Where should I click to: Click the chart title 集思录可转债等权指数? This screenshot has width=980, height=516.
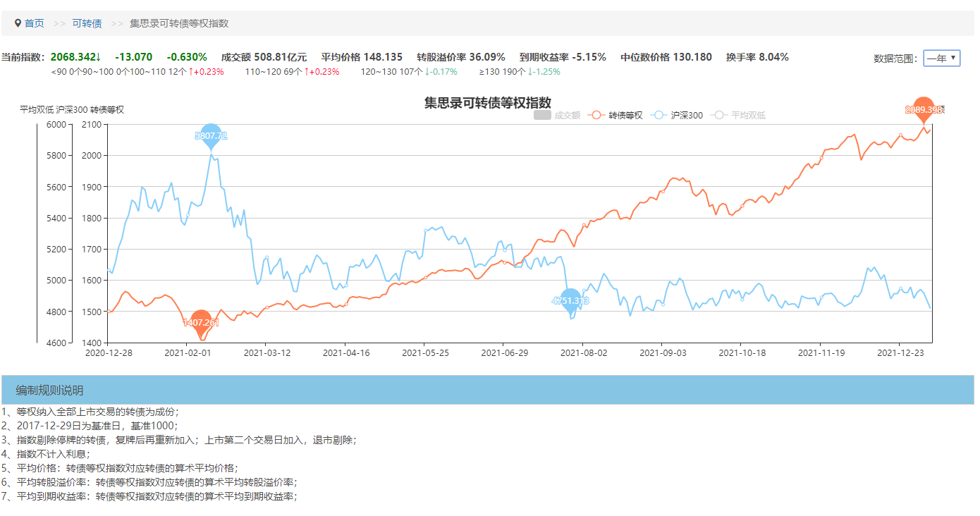[x=487, y=103]
